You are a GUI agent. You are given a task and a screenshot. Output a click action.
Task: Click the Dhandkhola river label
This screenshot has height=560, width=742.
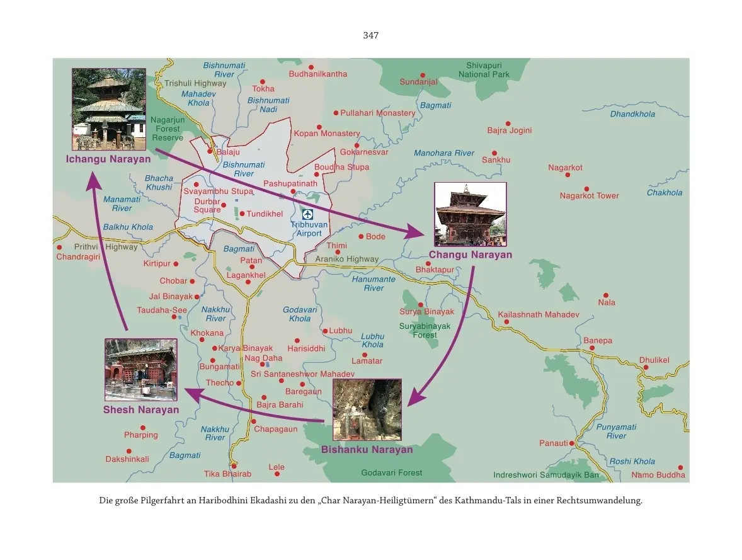click(x=632, y=113)
